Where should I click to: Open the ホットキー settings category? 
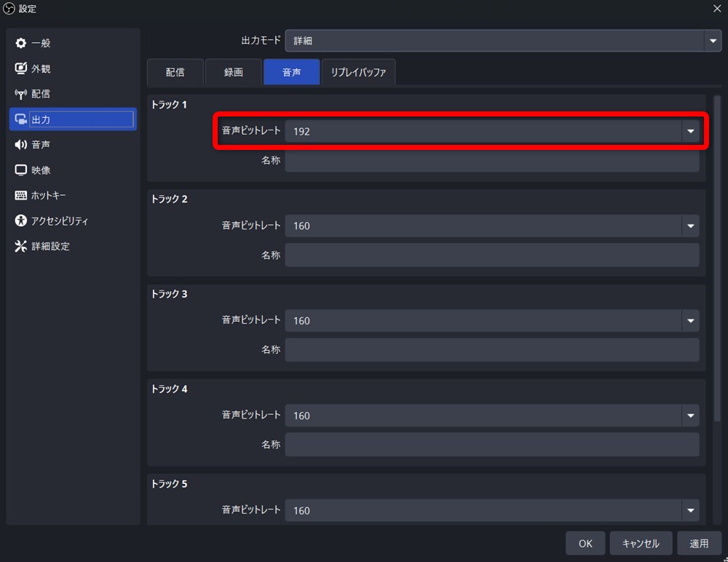[x=73, y=195]
